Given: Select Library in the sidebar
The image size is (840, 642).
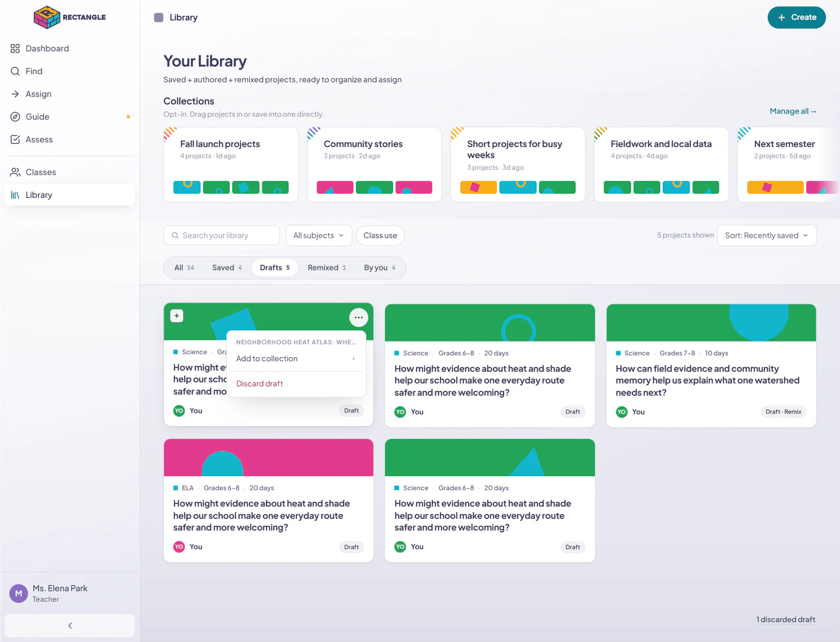Looking at the screenshot, I should pyautogui.click(x=69, y=195).
